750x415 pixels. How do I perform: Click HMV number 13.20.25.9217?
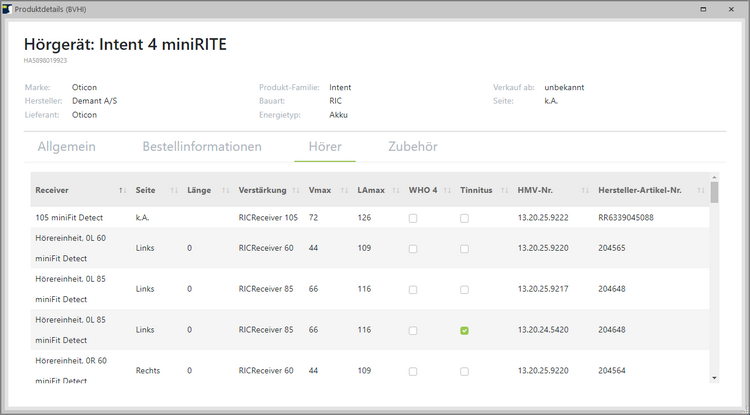click(x=543, y=289)
